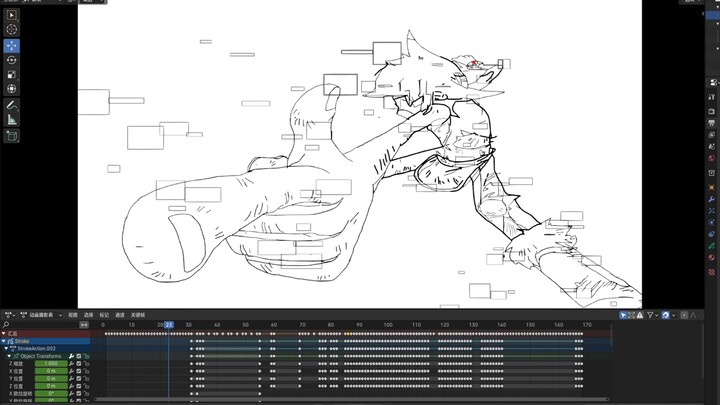
Task: Activate the Rotate tool
Action: pyautogui.click(x=11, y=60)
